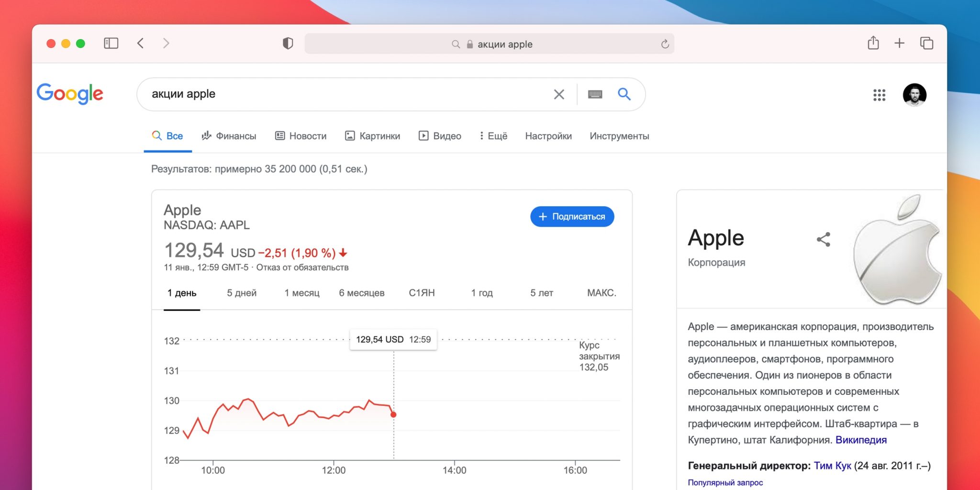This screenshot has height=490, width=980.
Task: Open the Apple logo image
Action: [x=898, y=249]
